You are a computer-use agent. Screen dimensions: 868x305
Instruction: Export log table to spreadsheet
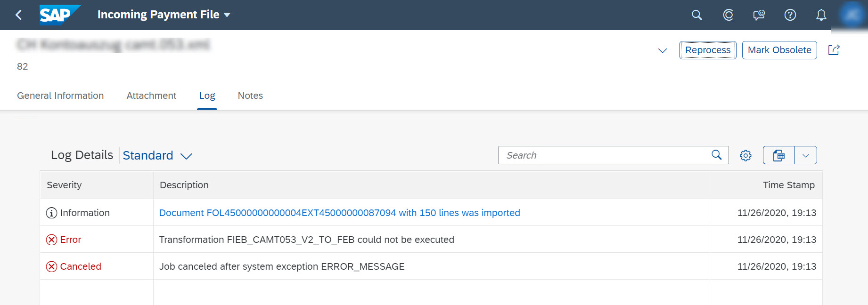click(x=779, y=155)
